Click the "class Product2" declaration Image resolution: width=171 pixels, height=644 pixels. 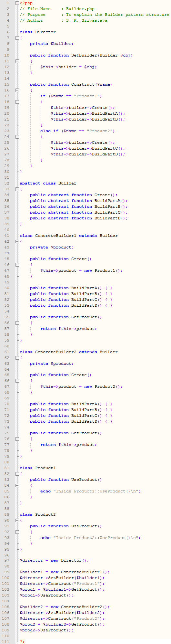(38, 514)
